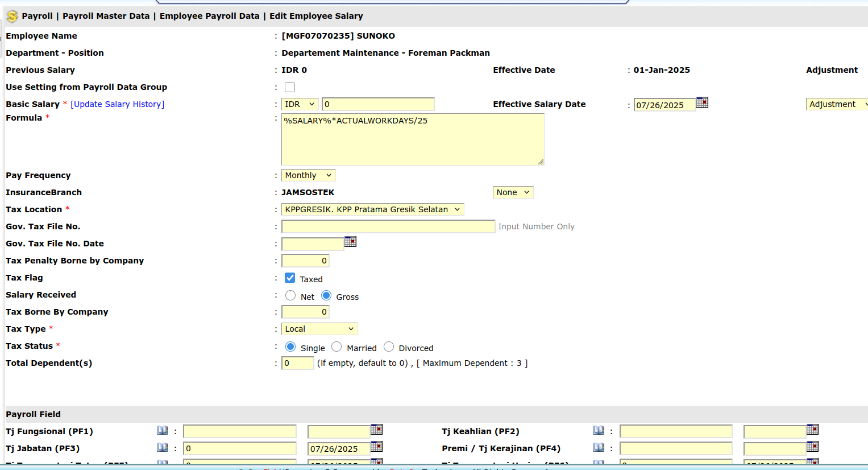This screenshot has width=868, height=470.
Task: Open the Tax Type dropdown
Action: click(x=319, y=329)
